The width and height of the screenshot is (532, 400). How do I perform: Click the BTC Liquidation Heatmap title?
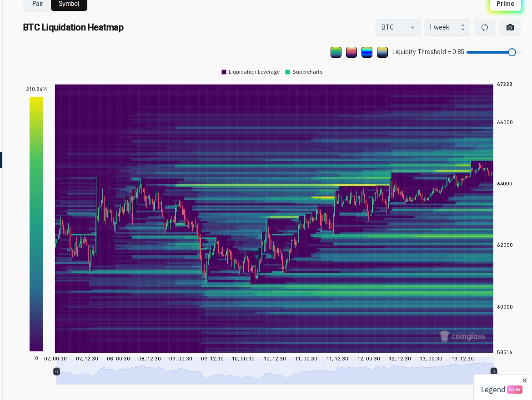pyautogui.click(x=73, y=27)
